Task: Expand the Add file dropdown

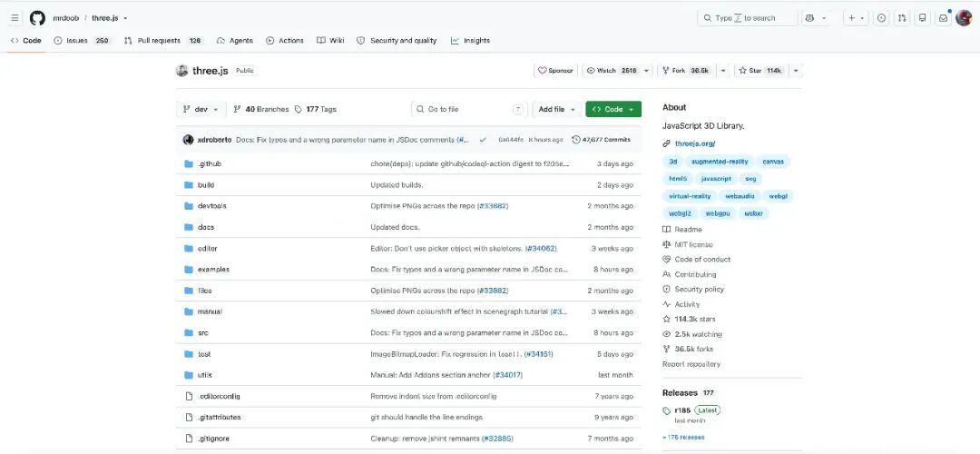Action: [556, 109]
